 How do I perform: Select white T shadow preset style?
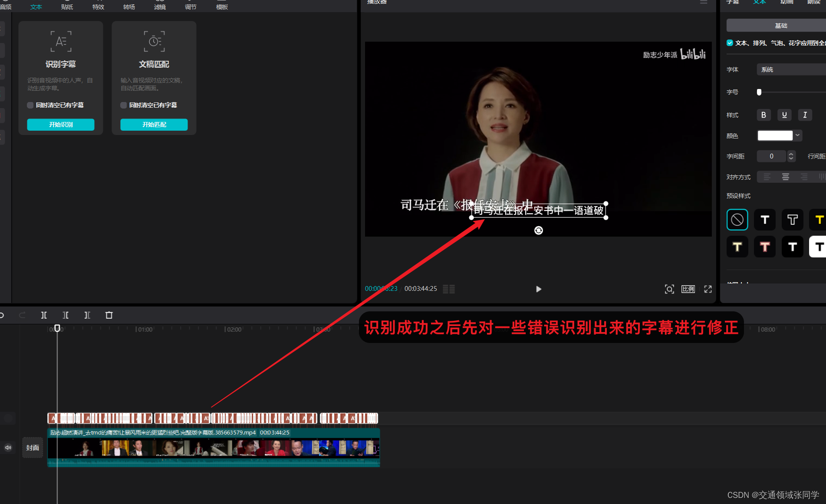coord(765,220)
